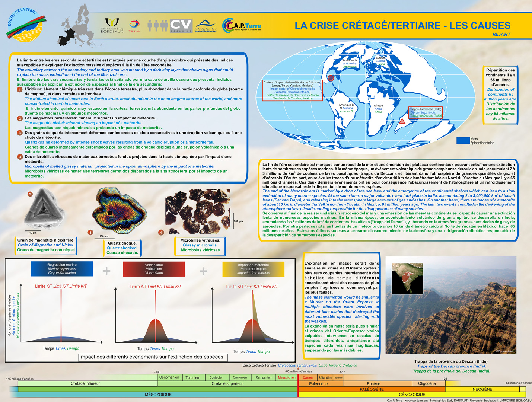Image resolution: width=532 pixels, height=402 pixels.
Task: Click bullet number 2 before "Les magnétites nickélifères"
Action: [x=20, y=118]
